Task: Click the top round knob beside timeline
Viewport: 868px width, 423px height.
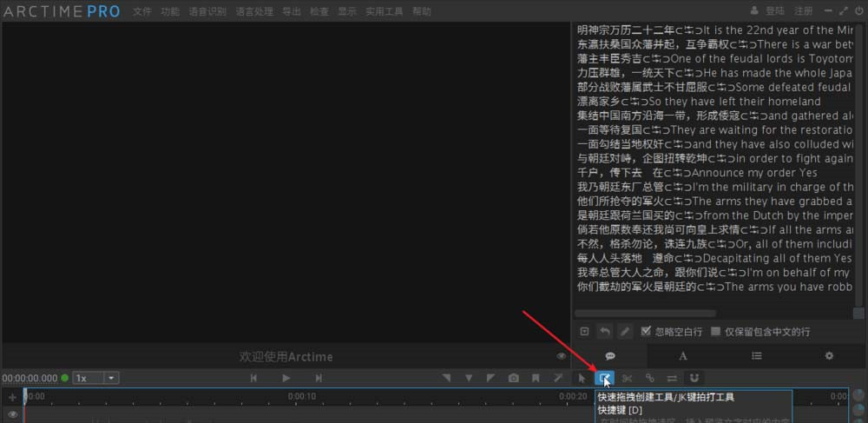Action: tap(858, 394)
